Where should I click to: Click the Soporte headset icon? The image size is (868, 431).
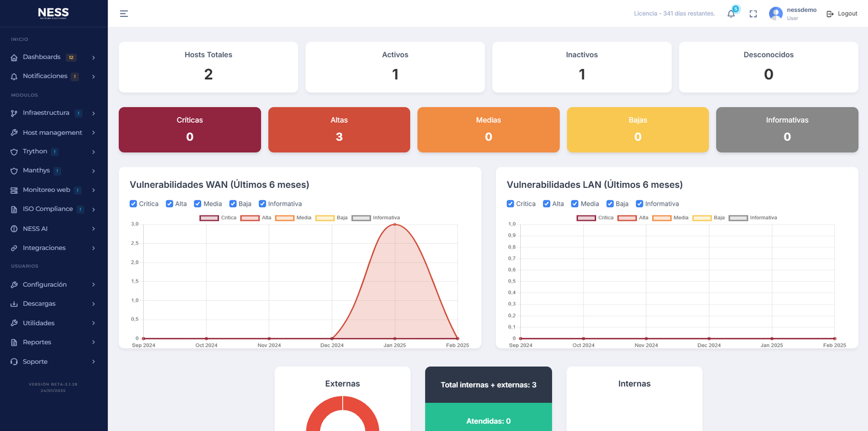pyautogui.click(x=14, y=362)
